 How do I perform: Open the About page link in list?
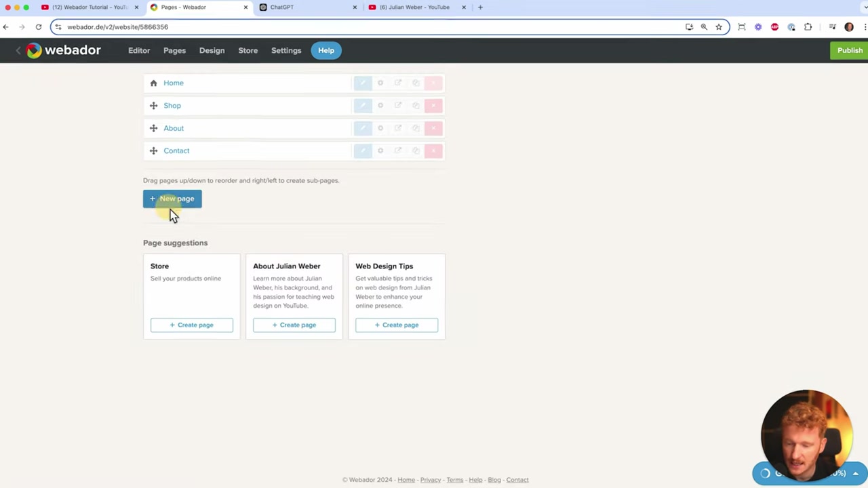[174, 128]
